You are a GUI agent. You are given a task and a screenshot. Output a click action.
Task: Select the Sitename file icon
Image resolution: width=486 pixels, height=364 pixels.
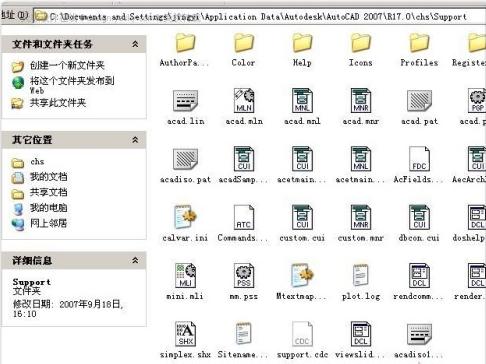244,333
